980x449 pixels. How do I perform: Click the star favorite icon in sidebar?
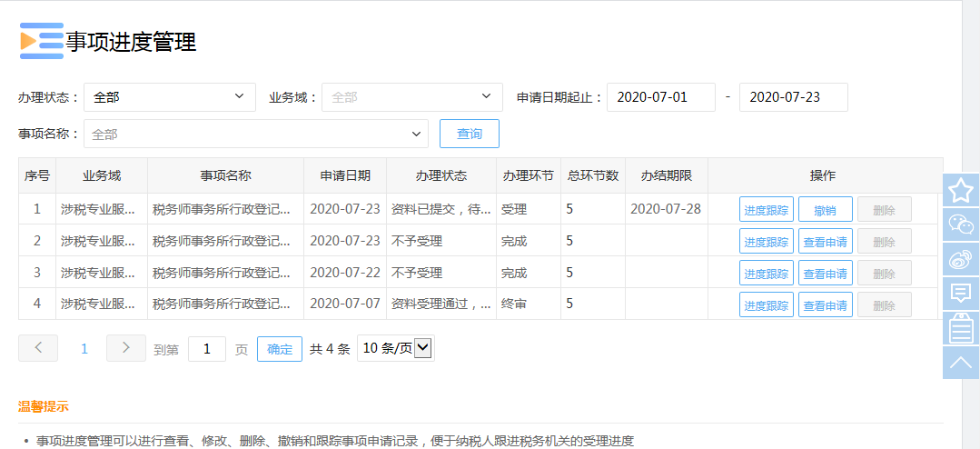961,190
